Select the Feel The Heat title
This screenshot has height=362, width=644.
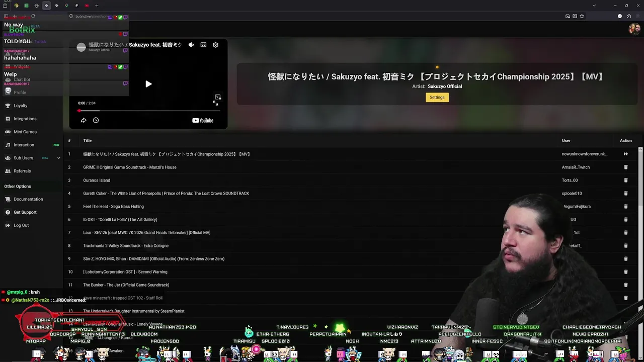point(113,206)
